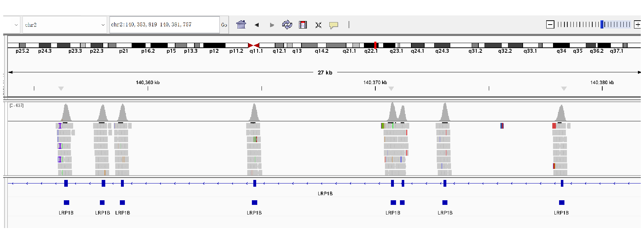Zoom in with the plus button
The image size is (644, 243).
(637, 25)
